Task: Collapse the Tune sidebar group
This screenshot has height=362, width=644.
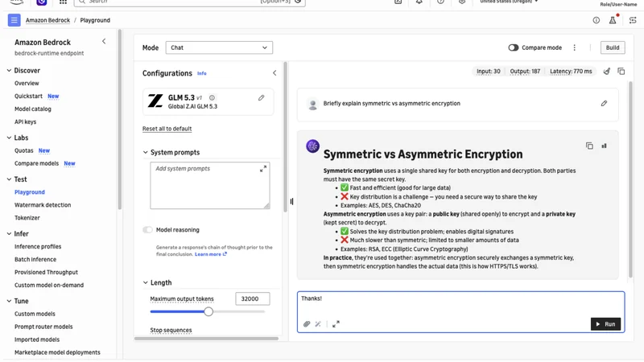Action: click(9, 301)
